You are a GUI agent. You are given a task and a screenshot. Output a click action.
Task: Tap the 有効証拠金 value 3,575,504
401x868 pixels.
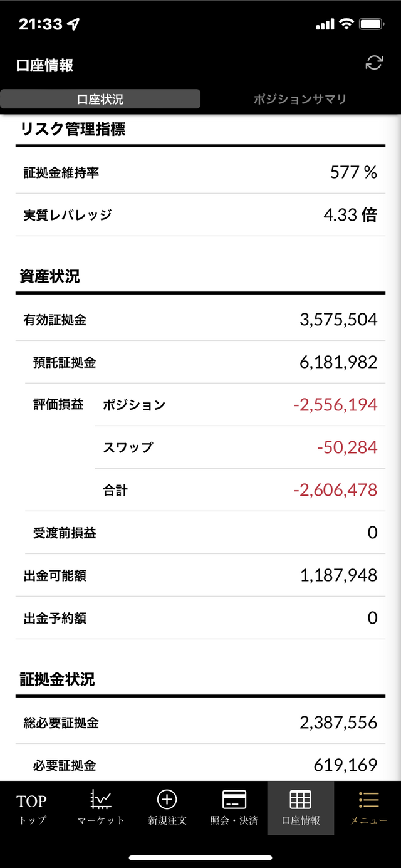[338, 320]
